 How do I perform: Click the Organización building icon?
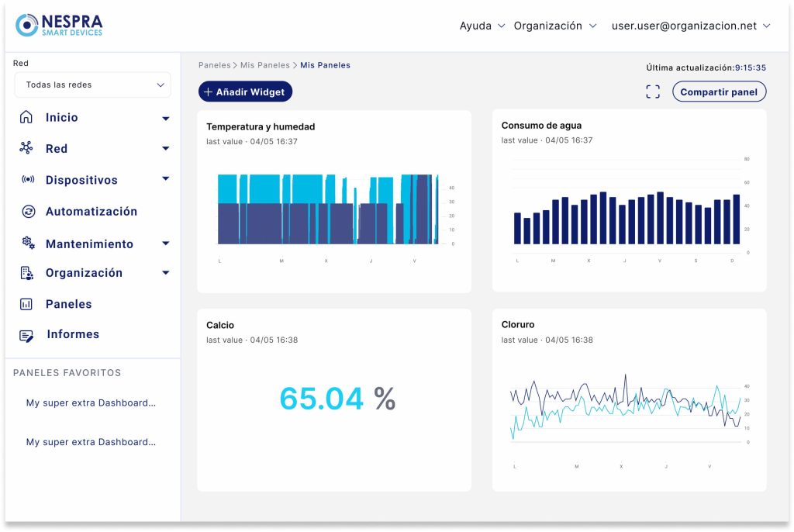[x=27, y=273]
